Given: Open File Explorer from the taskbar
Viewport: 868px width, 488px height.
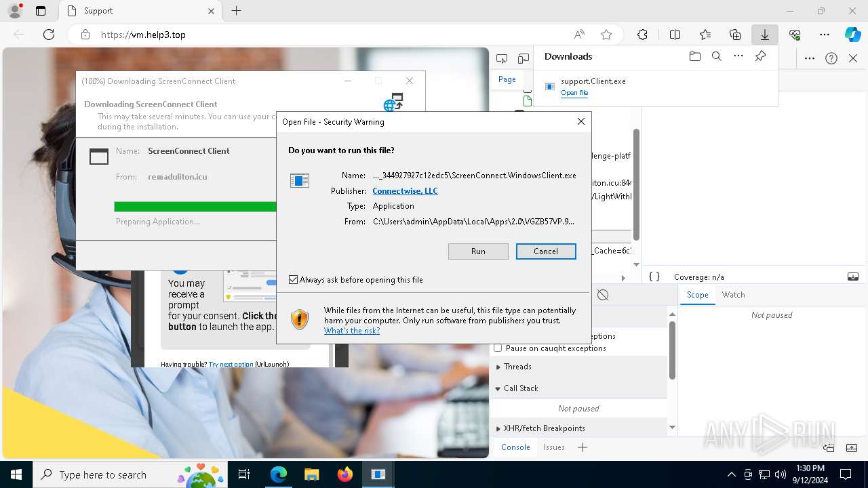Looking at the screenshot, I should [311, 474].
